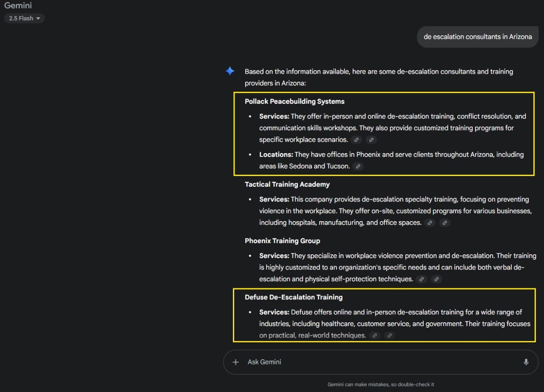Open source link after Pollack locations text
The width and height of the screenshot is (544, 392).
click(358, 167)
